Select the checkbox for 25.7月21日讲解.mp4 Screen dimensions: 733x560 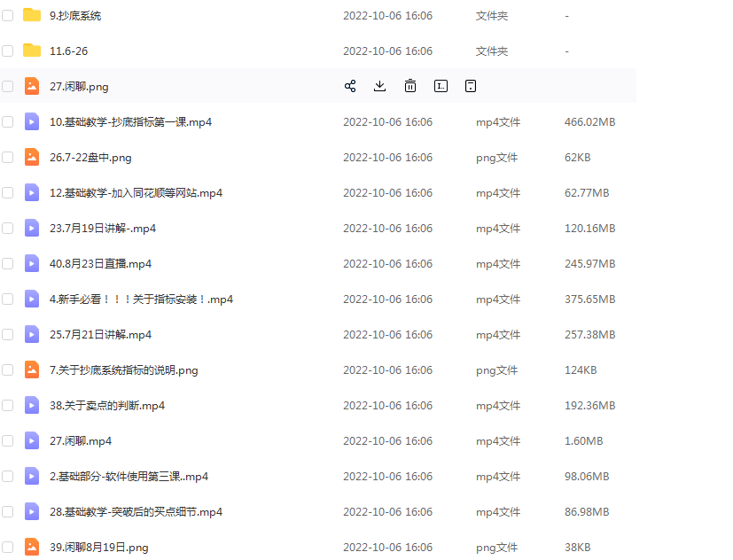8,334
